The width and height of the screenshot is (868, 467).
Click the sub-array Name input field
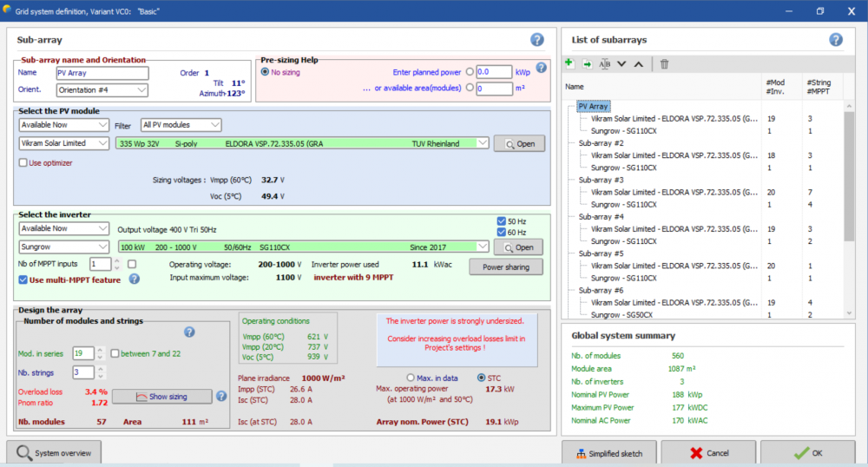coord(102,74)
